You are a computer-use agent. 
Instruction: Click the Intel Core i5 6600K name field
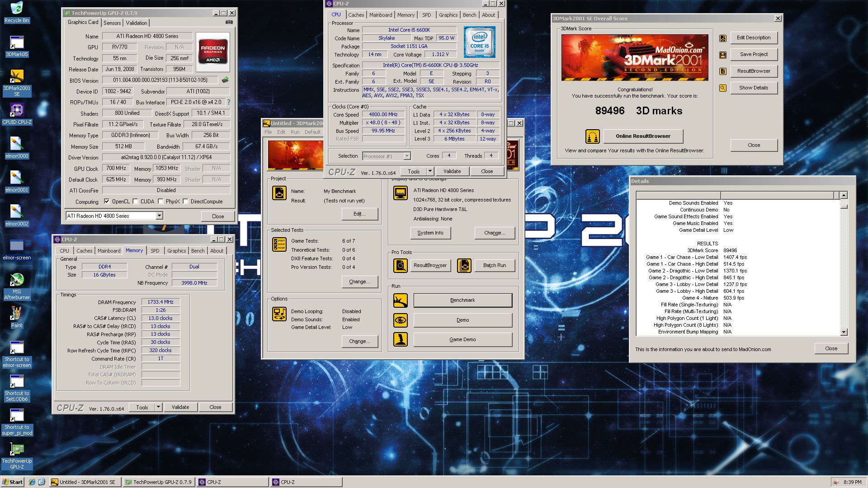point(409,30)
